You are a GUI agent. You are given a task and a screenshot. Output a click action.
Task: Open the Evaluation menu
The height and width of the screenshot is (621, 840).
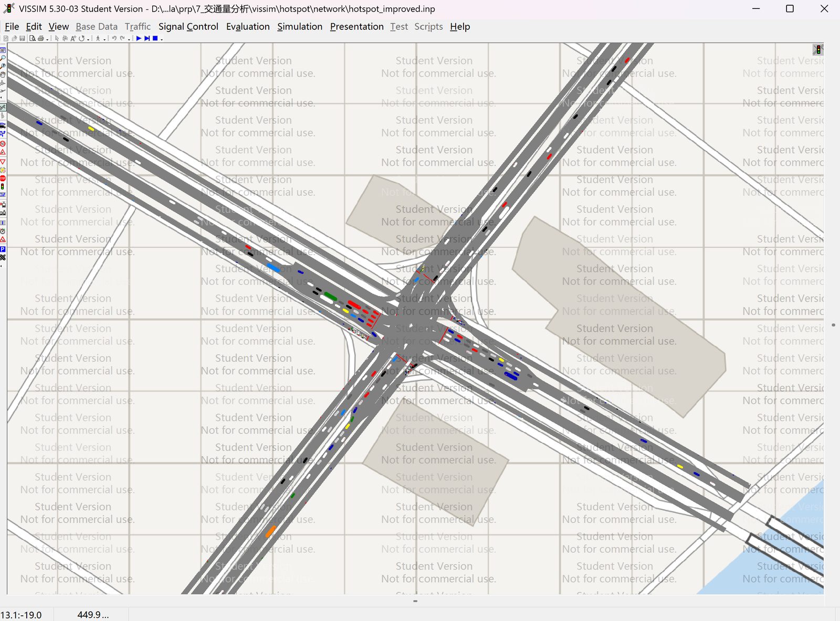click(248, 27)
